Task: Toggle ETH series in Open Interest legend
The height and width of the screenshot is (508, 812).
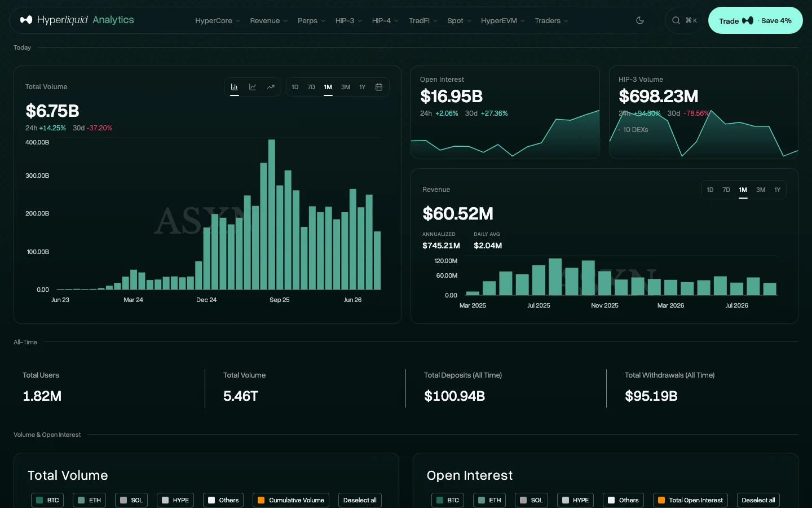Action: coord(489,500)
